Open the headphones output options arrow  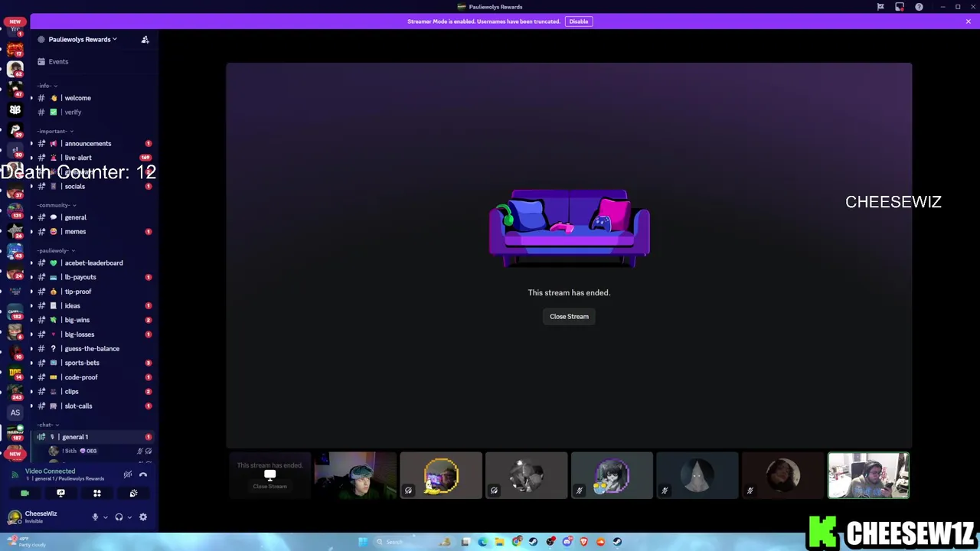pyautogui.click(x=129, y=517)
